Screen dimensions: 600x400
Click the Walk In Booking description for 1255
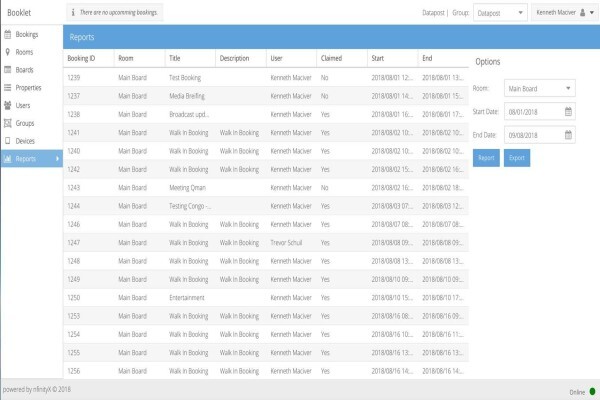239,353
